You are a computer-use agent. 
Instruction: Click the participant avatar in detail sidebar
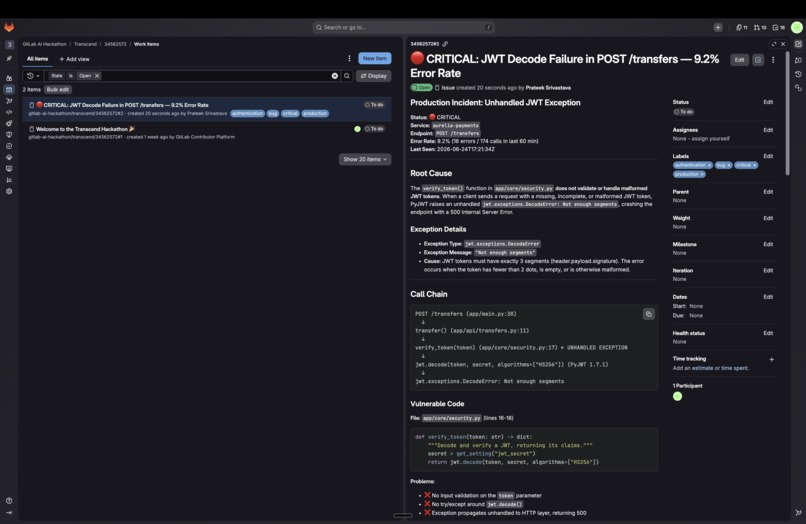coord(677,396)
